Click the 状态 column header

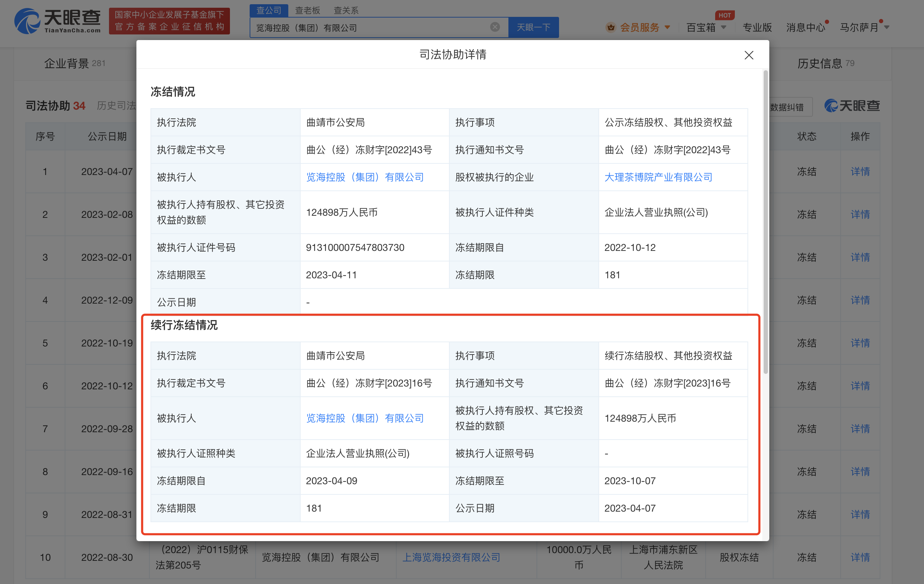807,136
